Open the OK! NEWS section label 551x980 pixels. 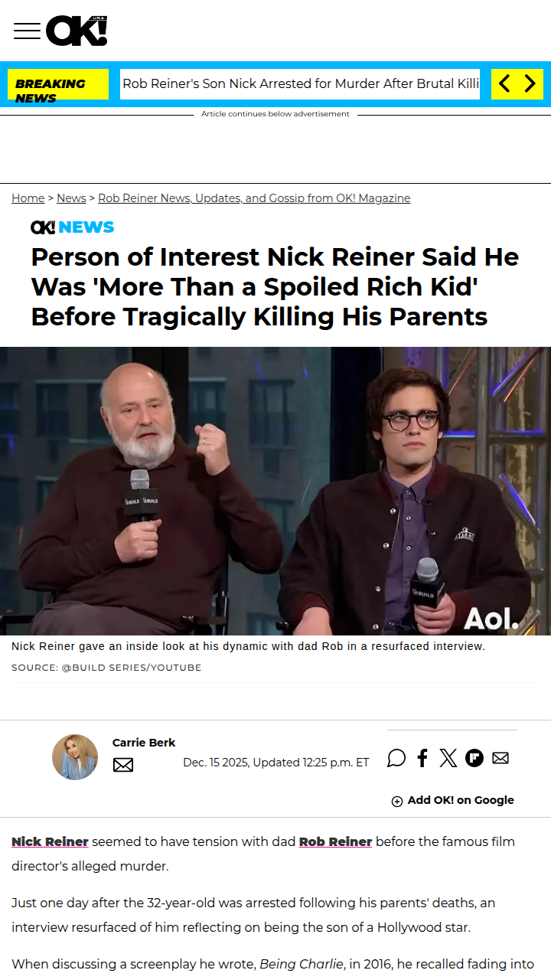point(73,227)
